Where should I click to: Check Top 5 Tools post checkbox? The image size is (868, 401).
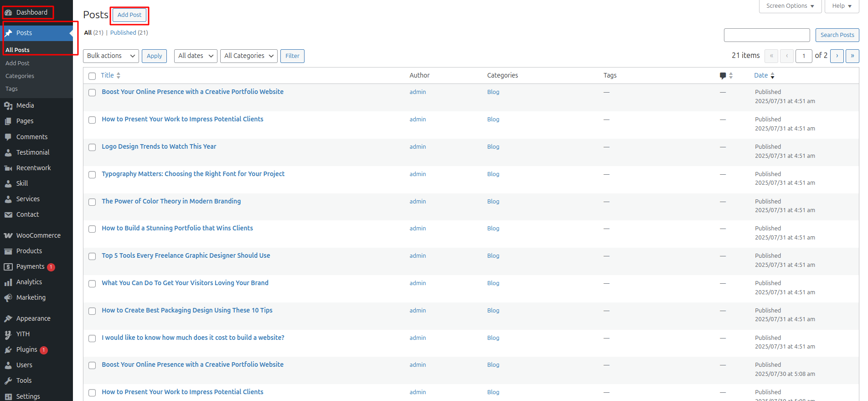point(92,256)
